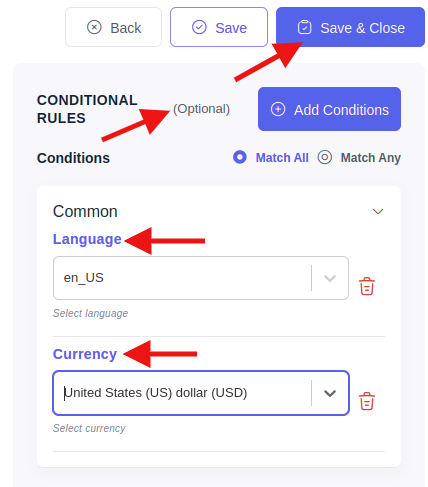Image resolution: width=428 pixels, height=487 pixels.
Task: Open the Currency dropdown arrow
Action: (x=330, y=393)
